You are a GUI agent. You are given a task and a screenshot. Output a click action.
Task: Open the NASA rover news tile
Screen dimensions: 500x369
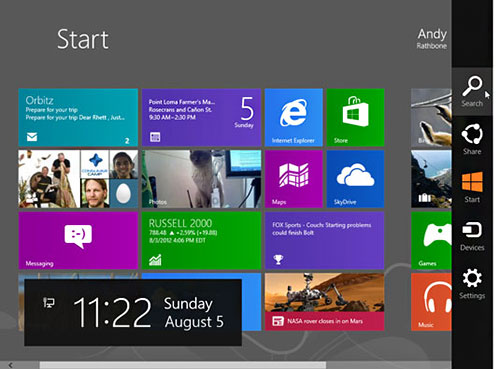324,302
